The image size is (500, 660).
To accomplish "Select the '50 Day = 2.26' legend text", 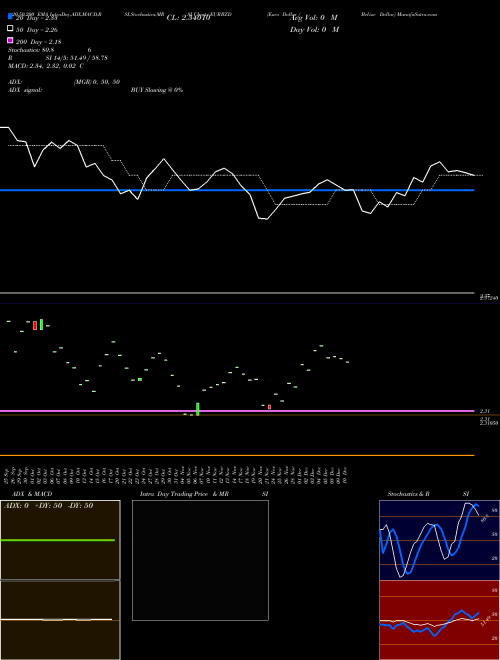I will point(37,30).
